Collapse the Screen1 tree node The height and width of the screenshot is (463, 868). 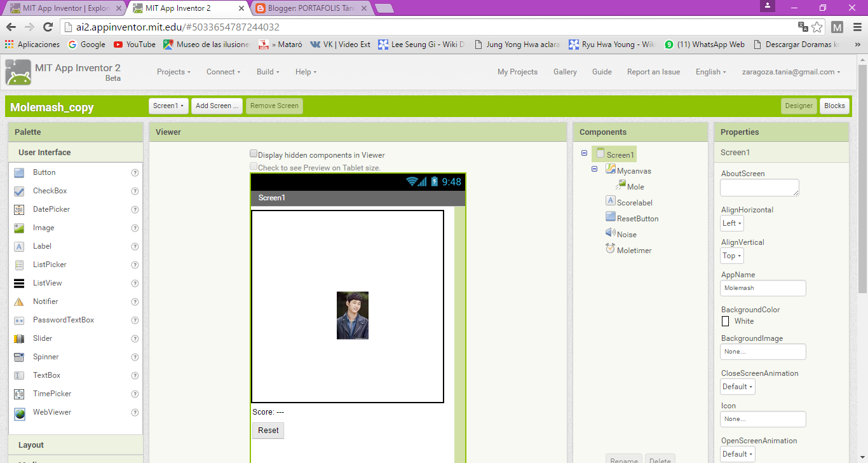584,153
